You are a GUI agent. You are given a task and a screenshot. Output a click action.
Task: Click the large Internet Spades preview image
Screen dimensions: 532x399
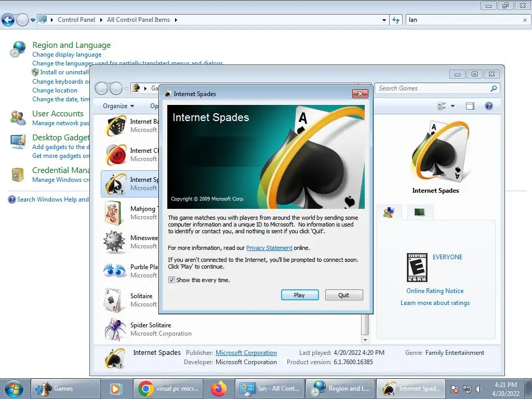[440, 151]
